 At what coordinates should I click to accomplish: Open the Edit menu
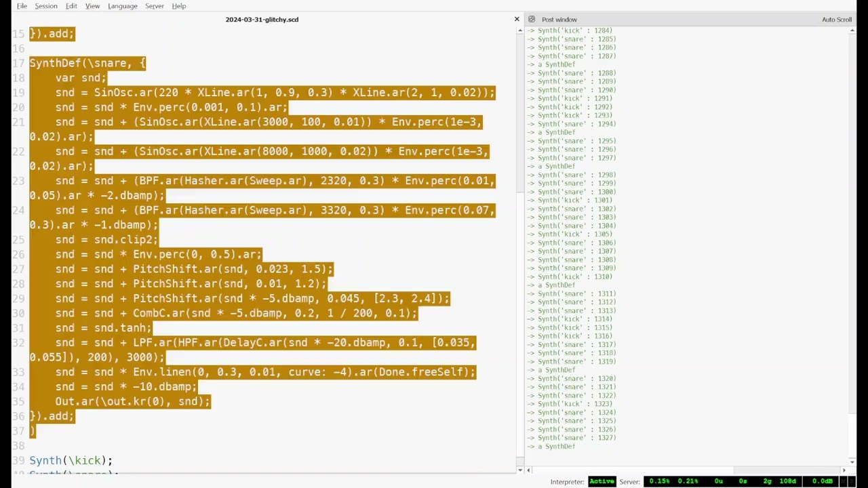71,6
